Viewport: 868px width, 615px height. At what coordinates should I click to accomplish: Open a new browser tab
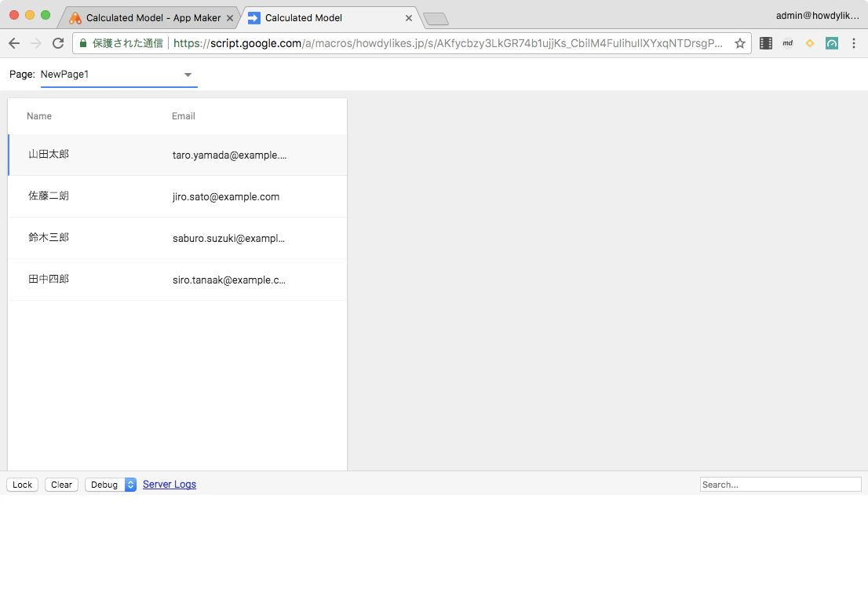click(436, 20)
